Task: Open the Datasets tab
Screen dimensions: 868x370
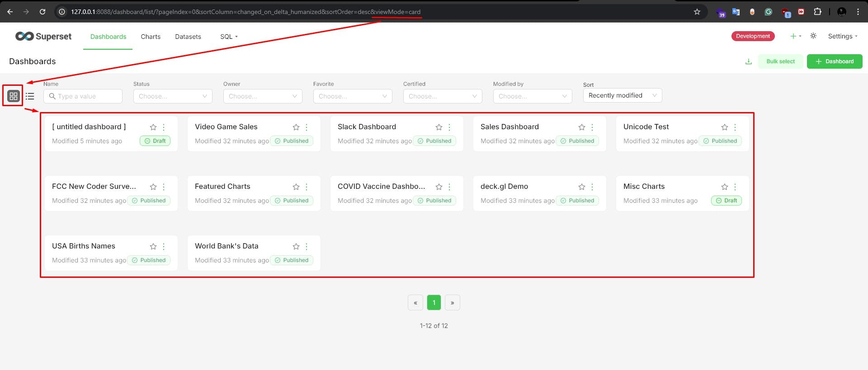Action: [188, 37]
